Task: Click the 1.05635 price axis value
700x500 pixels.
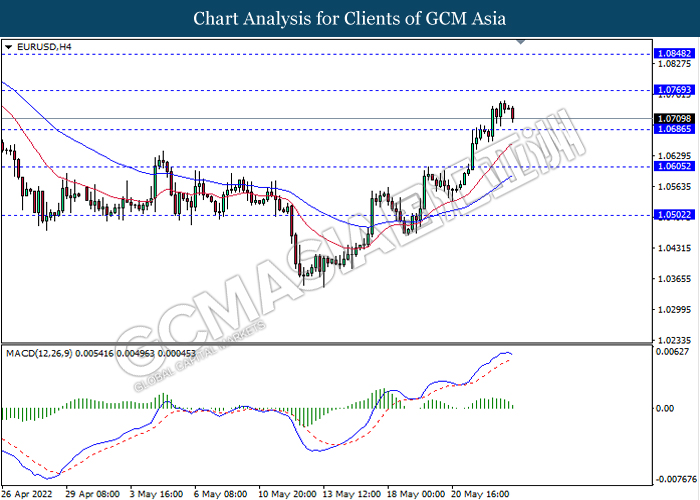Action: tap(675, 186)
